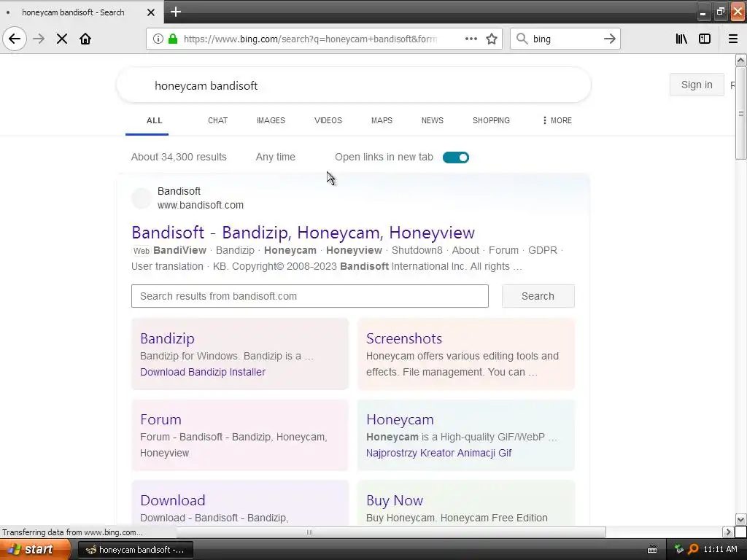Open page actions three-dot menu in address bar
This screenshot has width=747, height=560.
coord(471,39)
